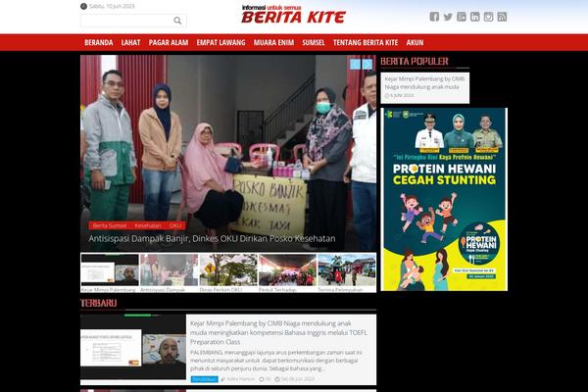Select the Antisispasi Dampak slider thumbnail
This screenshot has height=392, width=588.
coord(170,272)
